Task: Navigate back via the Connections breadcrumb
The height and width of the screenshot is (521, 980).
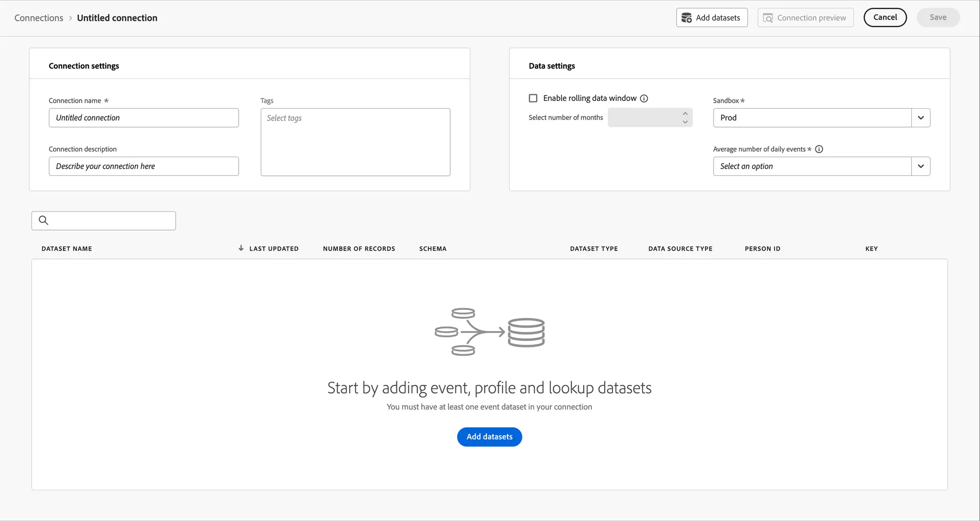Action: click(38, 18)
